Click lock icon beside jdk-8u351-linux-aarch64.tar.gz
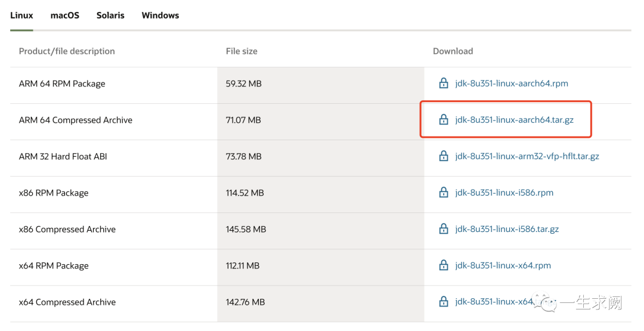The width and height of the screenshot is (644, 331). pos(444,120)
